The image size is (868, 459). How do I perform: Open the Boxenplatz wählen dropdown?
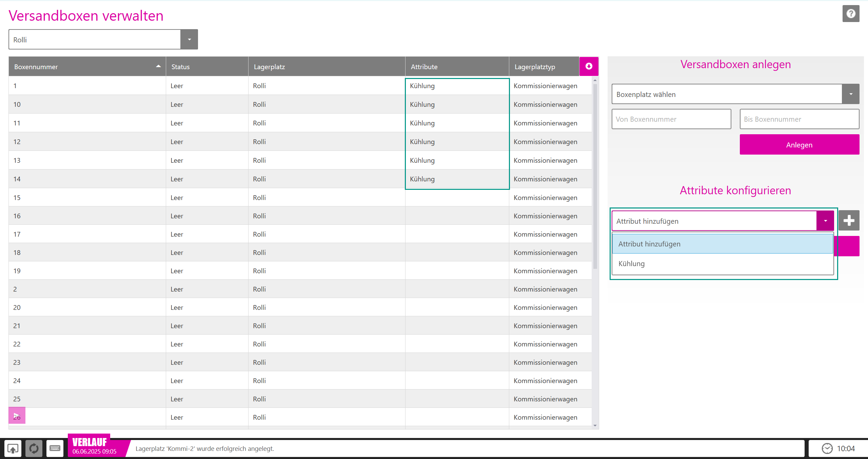pyautogui.click(x=850, y=94)
